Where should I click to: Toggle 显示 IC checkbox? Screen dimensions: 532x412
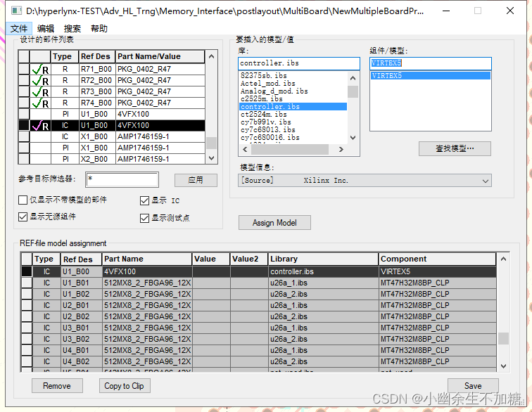click(144, 201)
